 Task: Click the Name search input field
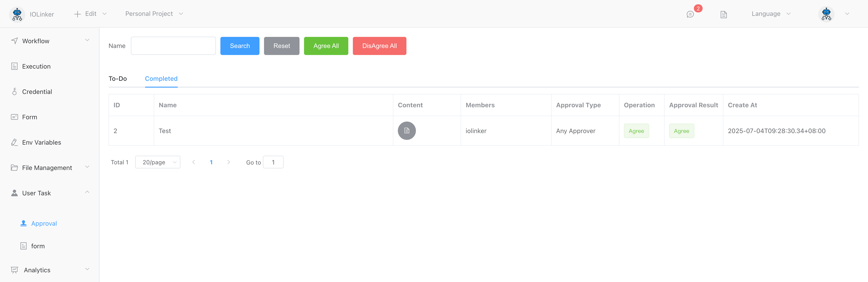coord(173,46)
